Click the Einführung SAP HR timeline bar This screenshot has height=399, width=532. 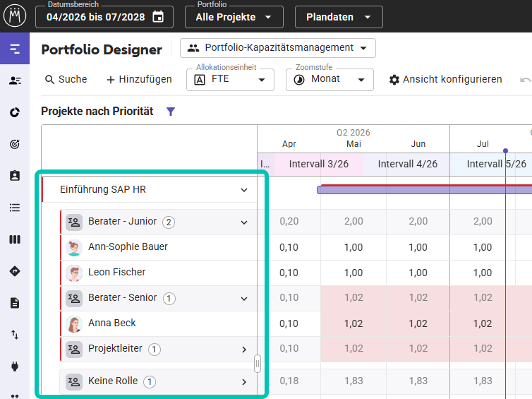425,189
